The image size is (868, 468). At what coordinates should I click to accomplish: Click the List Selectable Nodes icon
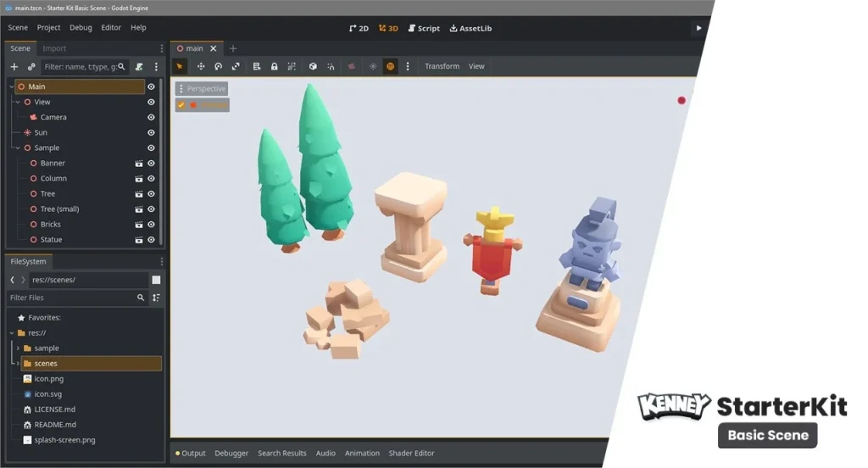point(257,66)
